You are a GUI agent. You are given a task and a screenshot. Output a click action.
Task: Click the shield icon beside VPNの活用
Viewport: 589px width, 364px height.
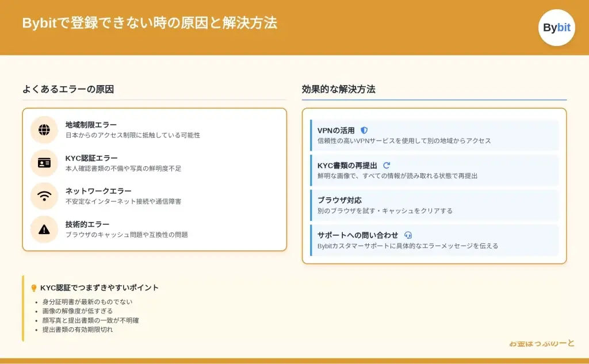pos(364,131)
